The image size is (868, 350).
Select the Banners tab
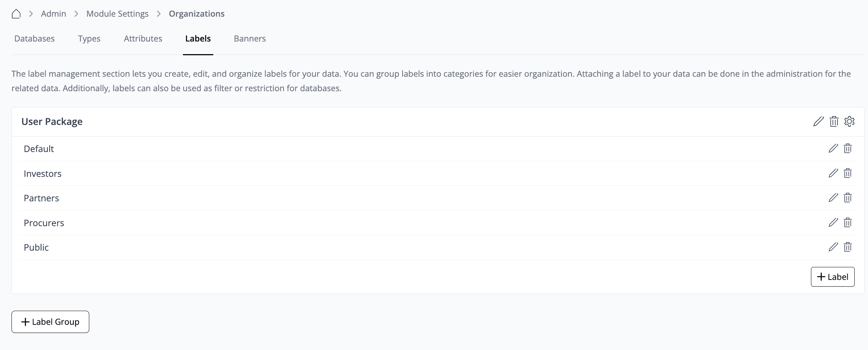click(x=250, y=39)
